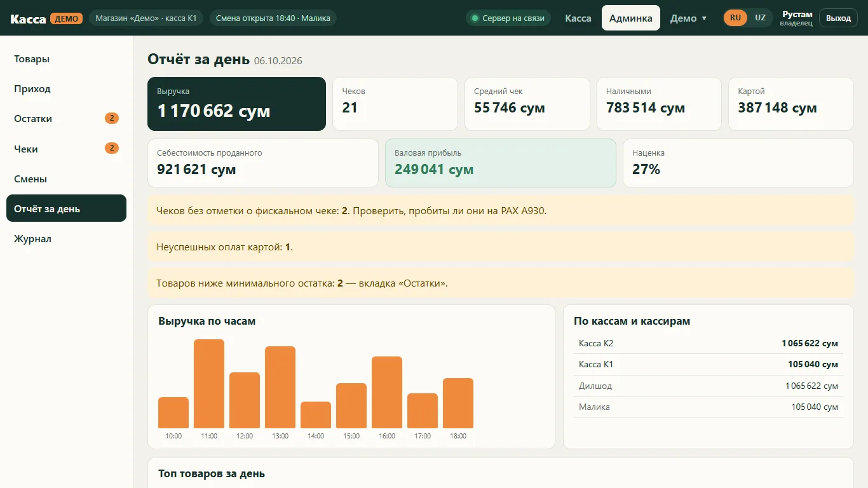Click the Касса logo
The width and height of the screenshot is (868, 488).
pos(28,18)
